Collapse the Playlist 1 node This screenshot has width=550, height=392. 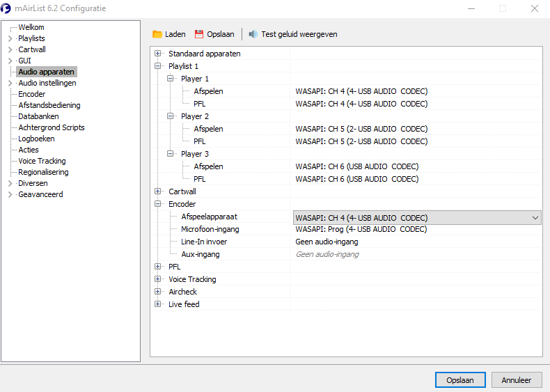tap(158, 66)
